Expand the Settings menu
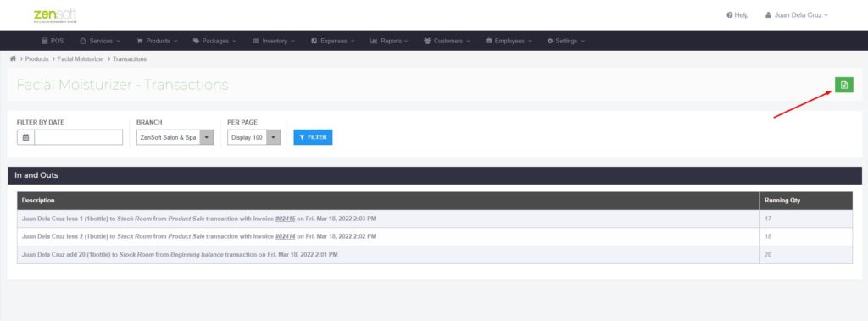This screenshot has height=321, width=868. coord(565,41)
